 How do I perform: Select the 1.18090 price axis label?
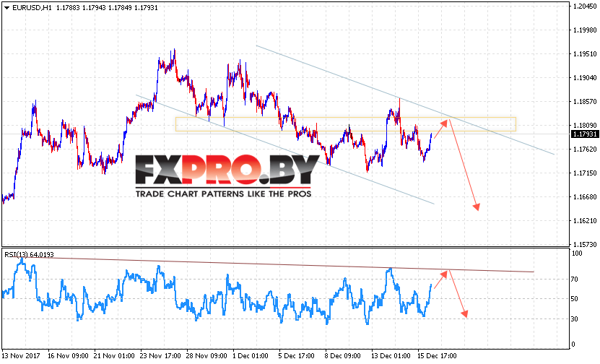click(585, 126)
